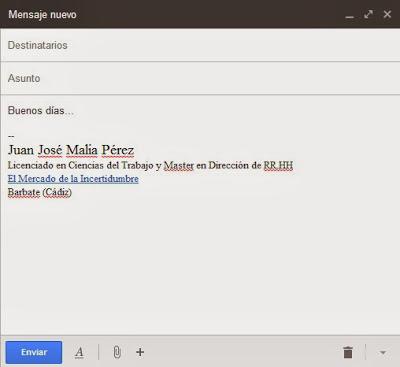Click the Barbate (Cádiz) signature line
Image resolution: width=400 pixels, height=367 pixels.
tap(40, 192)
